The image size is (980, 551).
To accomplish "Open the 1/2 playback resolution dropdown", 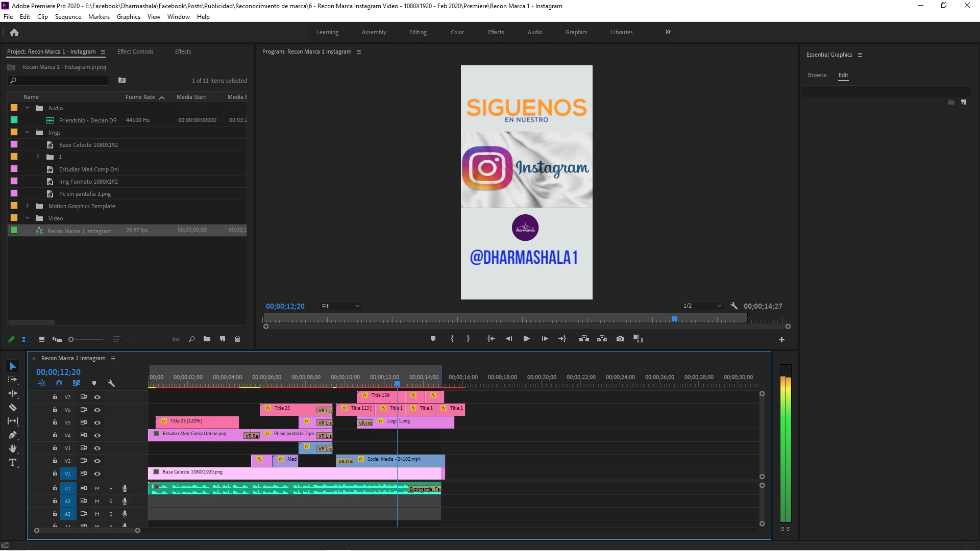I will [x=702, y=306].
